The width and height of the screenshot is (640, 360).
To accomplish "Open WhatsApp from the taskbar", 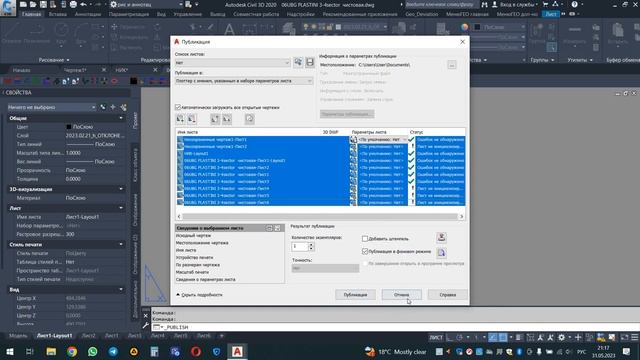I will tap(93, 351).
